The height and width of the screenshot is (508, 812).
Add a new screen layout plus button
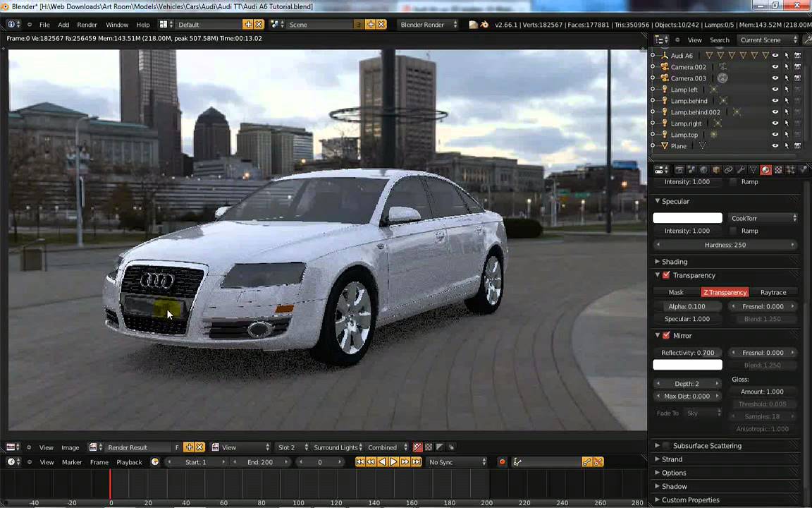[x=248, y=25]
